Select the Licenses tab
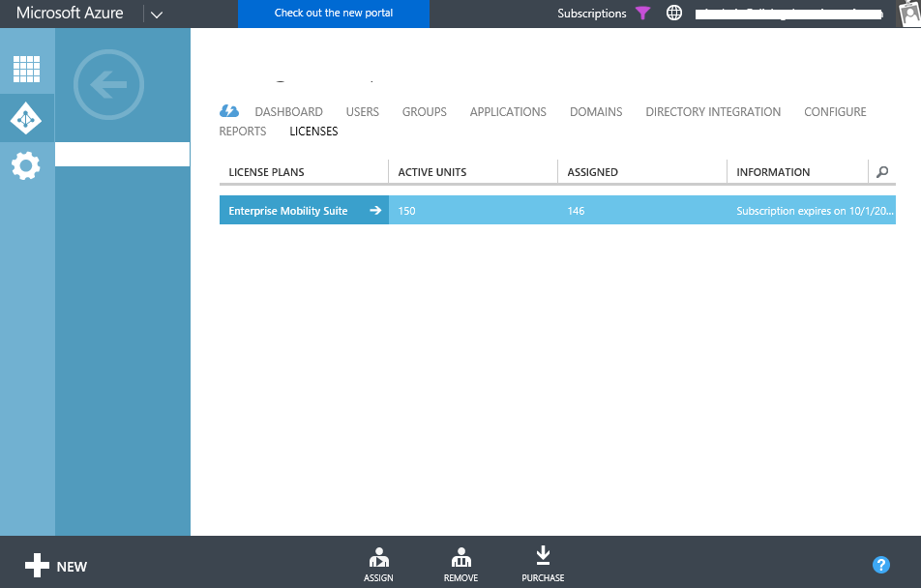The height and width of the screenshot is (588, 921). [x=313, y=131]
